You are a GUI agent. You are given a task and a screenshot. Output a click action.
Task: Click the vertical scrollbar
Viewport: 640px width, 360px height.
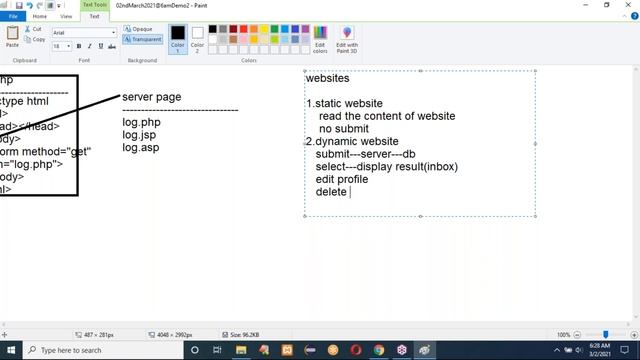(636, 193)
